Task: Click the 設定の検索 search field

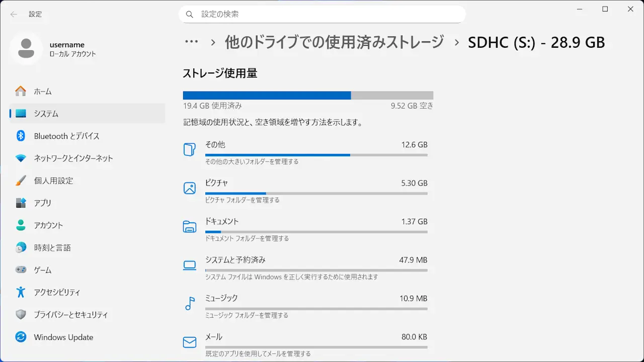Action: [x=322, y=14]
